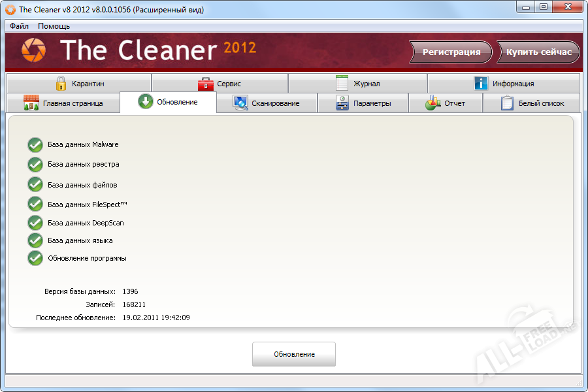Open the Помощь menu
The width and height of the screenshot is (588, 392).
coord(54,26)
